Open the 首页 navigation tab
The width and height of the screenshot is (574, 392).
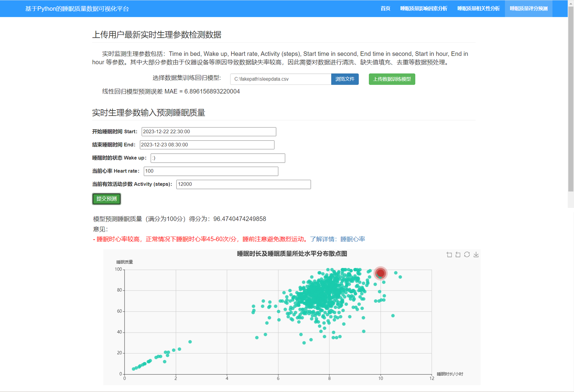pos(385,9)
